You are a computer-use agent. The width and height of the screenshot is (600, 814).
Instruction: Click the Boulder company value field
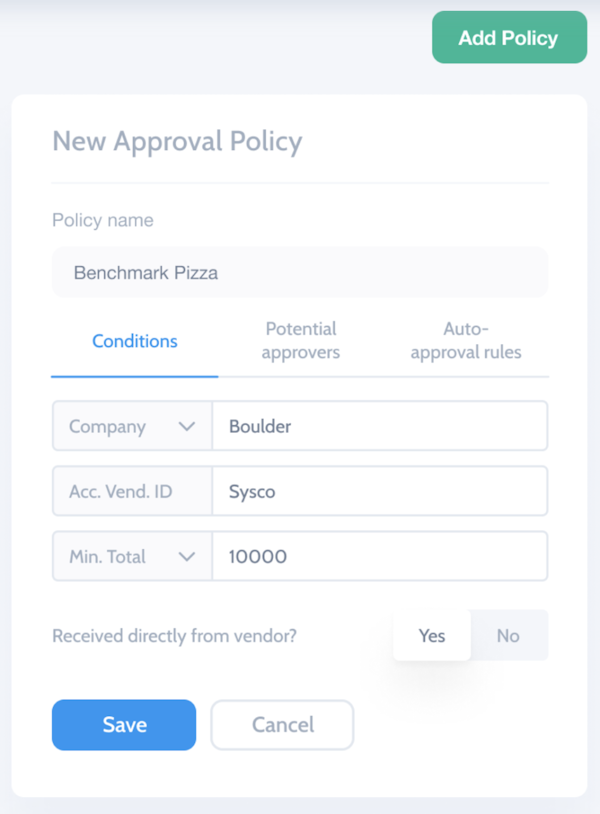click(380, 425)
